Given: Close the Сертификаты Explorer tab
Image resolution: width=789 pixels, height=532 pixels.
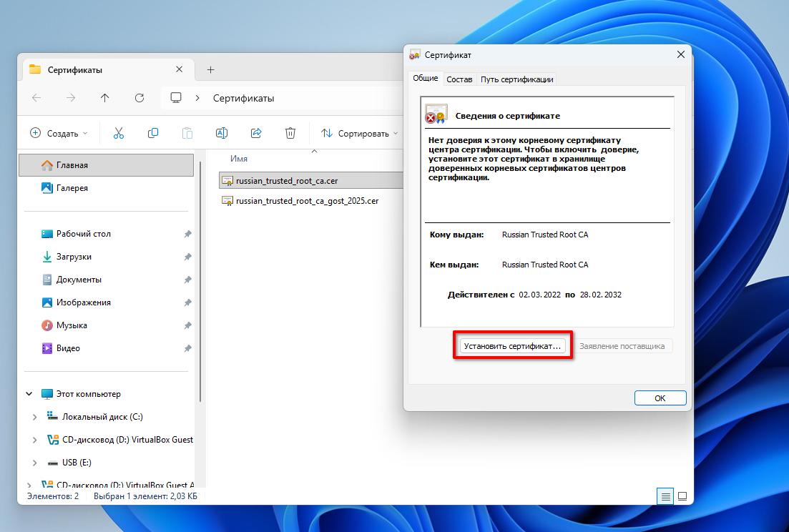Looking at the screenshot, I should (x=179, y=69).
